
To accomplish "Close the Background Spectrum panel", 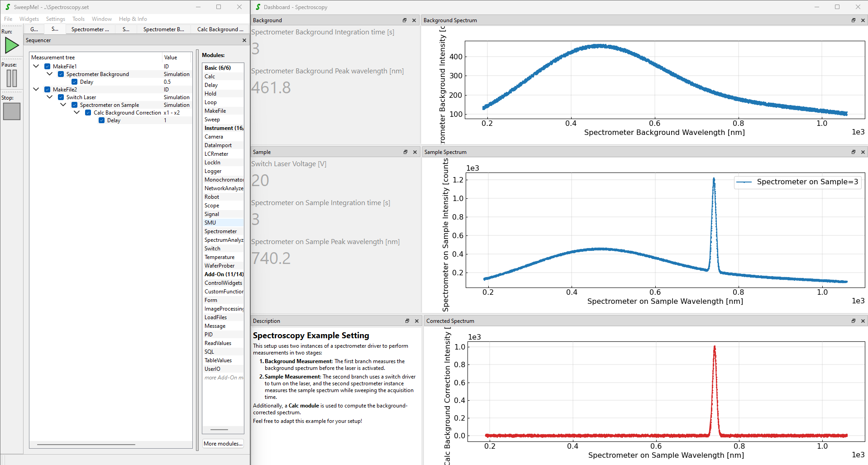I will click(863, 20).
